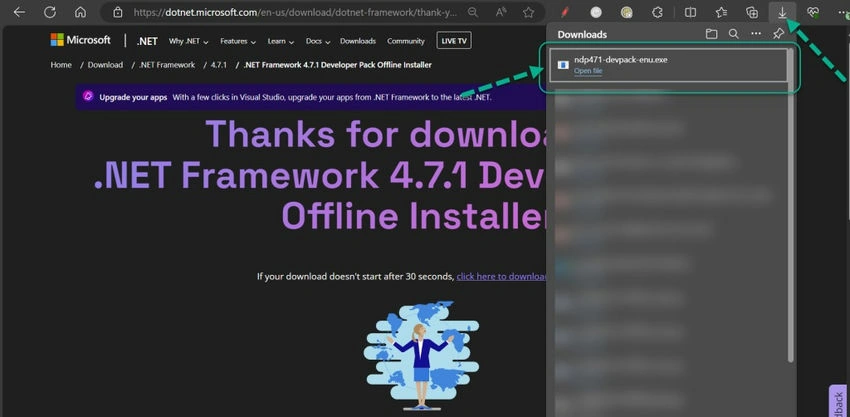This screenshot has width=850, height=417.
Task: Activate the Read aloud icon in address bar
Action: (501, 12)
